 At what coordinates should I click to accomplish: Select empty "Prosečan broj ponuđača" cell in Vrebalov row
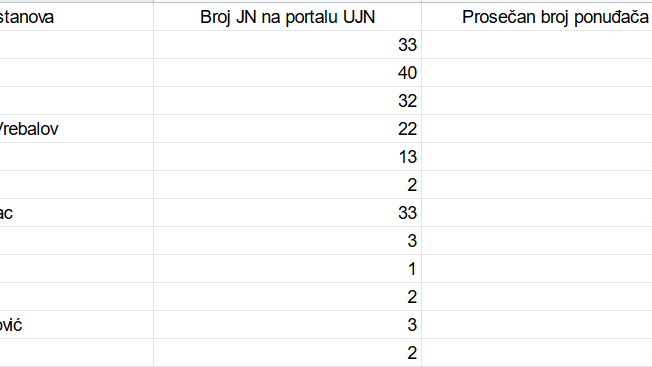pyautogui.click(x=536, y=129)
